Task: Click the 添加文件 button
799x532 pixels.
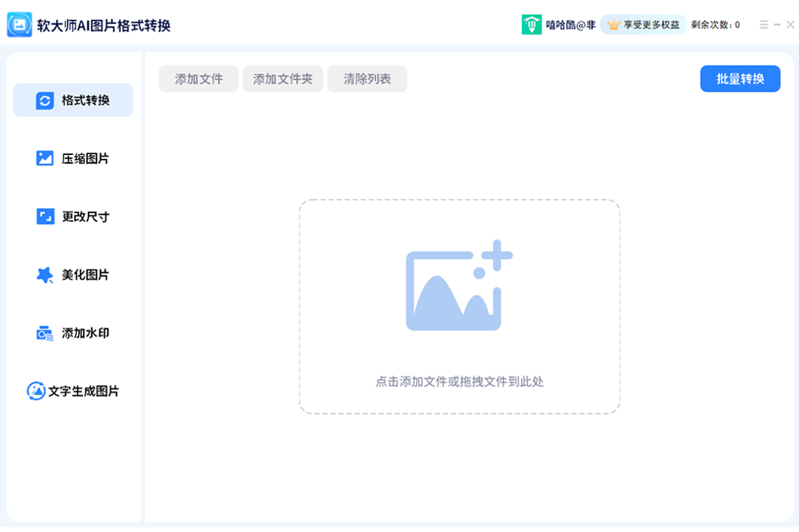Action: tap(198, 79)
